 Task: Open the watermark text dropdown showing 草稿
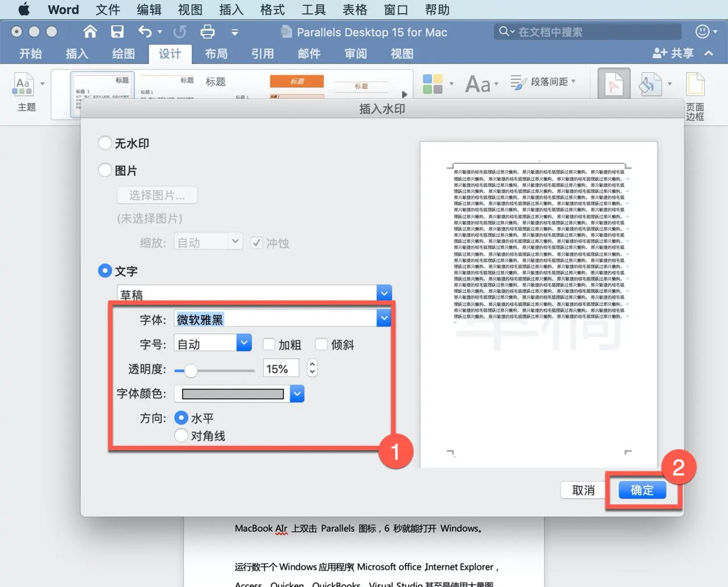click(384, 292)
